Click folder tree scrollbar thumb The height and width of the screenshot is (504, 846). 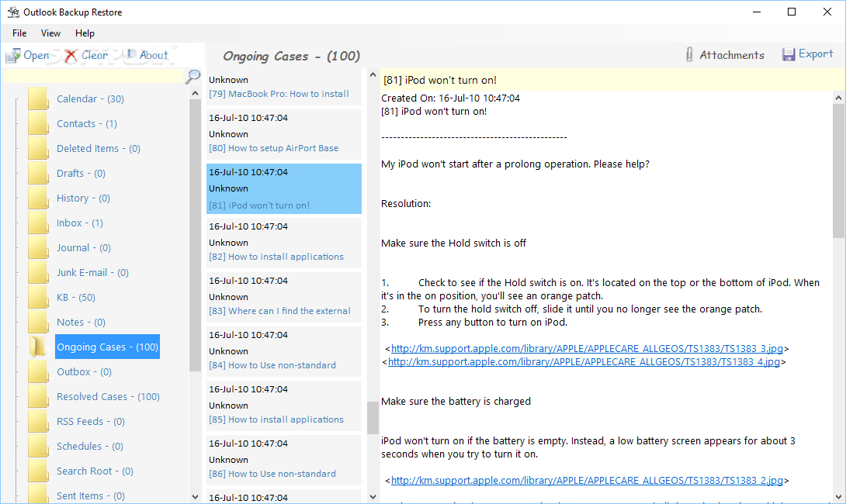tap(196, 236)
